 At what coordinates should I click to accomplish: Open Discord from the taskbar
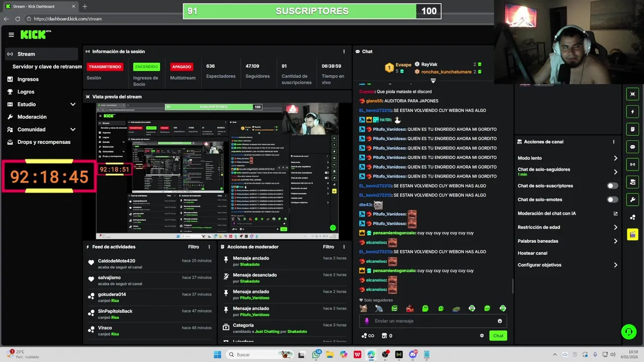(x=413, y=354)
